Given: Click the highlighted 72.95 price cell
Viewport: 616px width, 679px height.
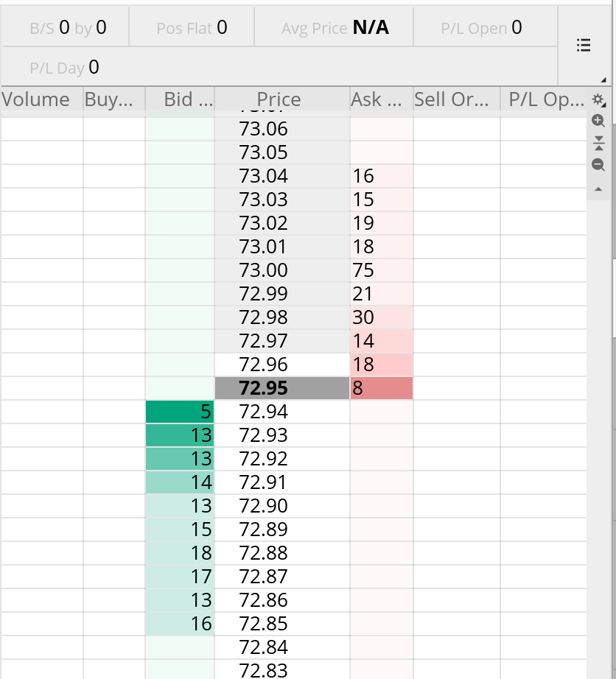Looking at the screenshot, I should pos(282,388).
